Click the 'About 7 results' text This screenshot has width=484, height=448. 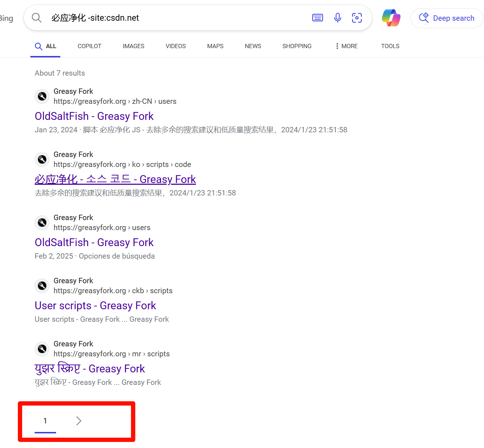click(60, 73)
